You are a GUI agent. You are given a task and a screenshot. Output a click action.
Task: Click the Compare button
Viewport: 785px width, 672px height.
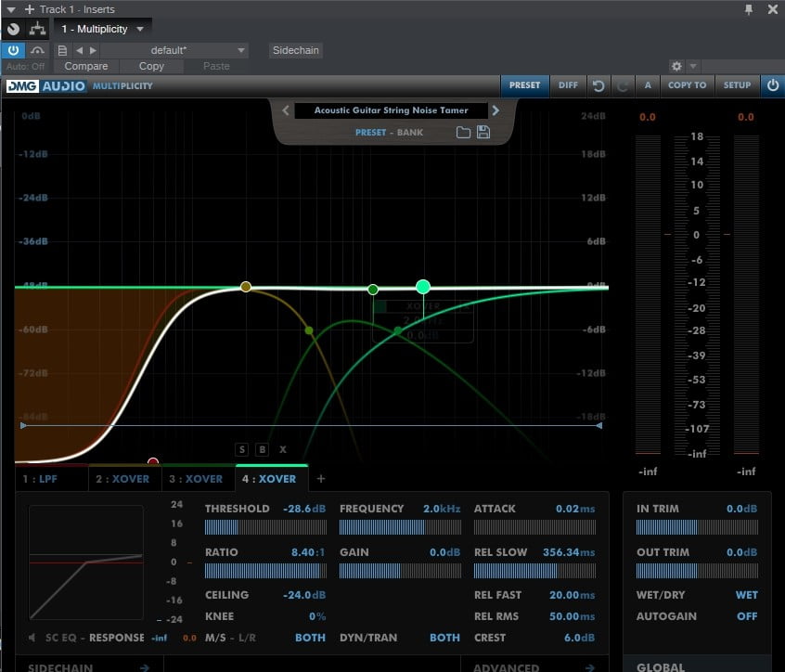85,66
